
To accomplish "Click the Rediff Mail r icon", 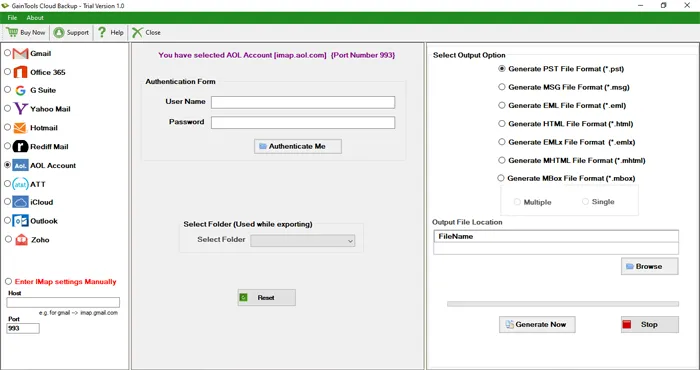I will 21,146.
